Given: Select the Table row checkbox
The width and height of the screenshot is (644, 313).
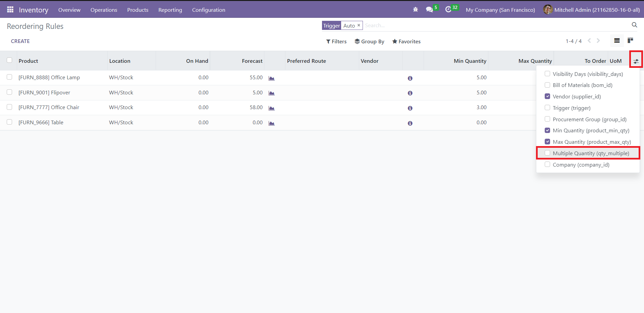Looking at the screenshot, I should [x=9, y=122].
